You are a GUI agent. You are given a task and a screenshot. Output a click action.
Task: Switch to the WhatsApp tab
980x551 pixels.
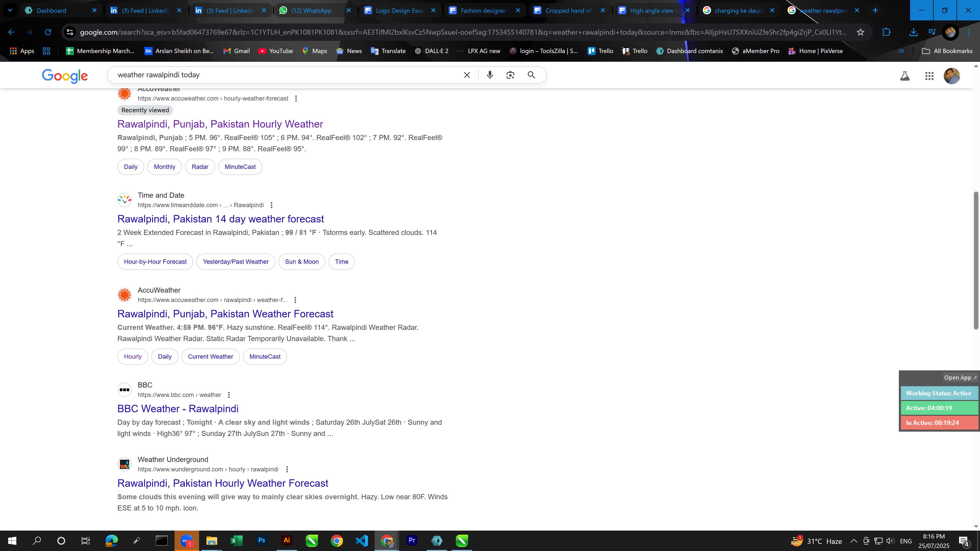[315, 11]
